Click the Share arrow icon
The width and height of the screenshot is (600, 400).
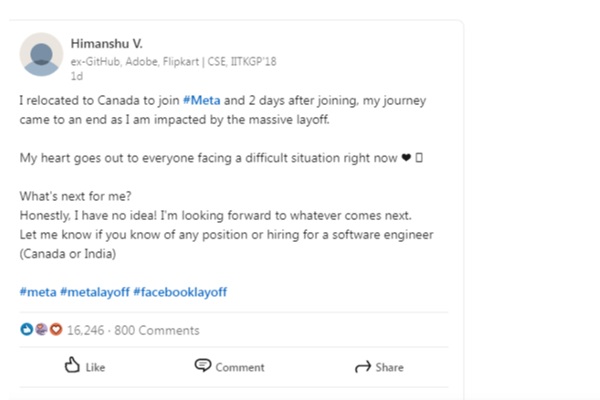(363, 367)
